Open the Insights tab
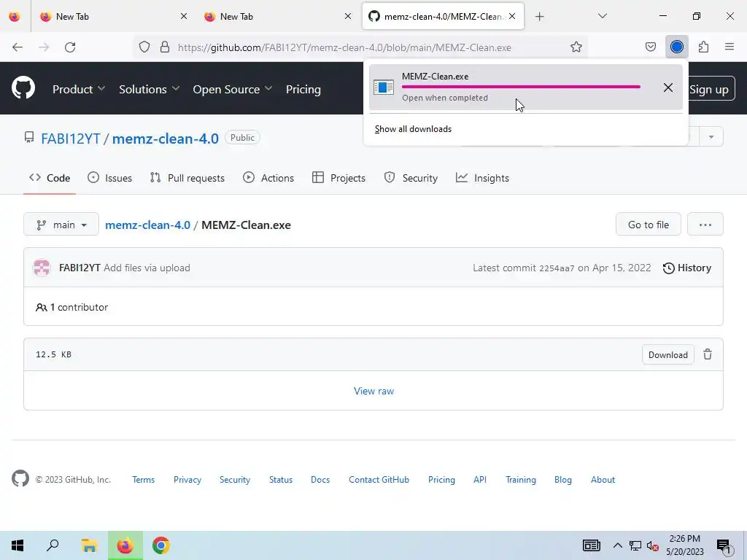747x560 pixels. (482, 178)
